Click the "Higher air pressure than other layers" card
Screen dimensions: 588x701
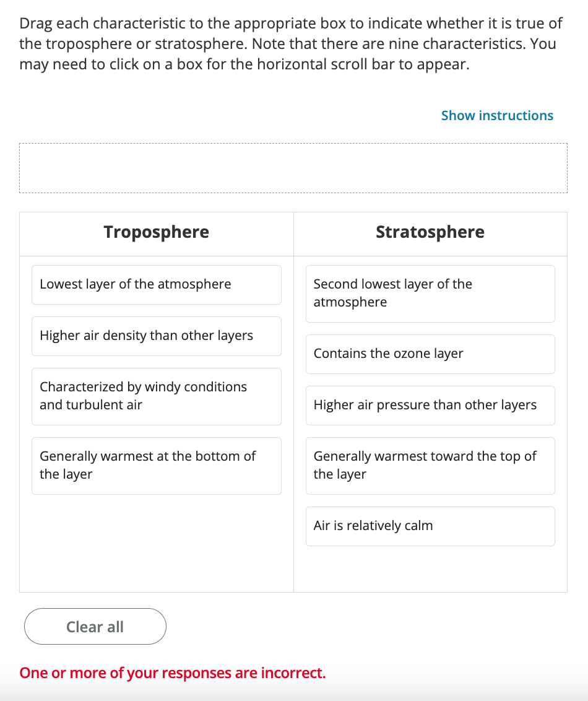pos(430,405)
